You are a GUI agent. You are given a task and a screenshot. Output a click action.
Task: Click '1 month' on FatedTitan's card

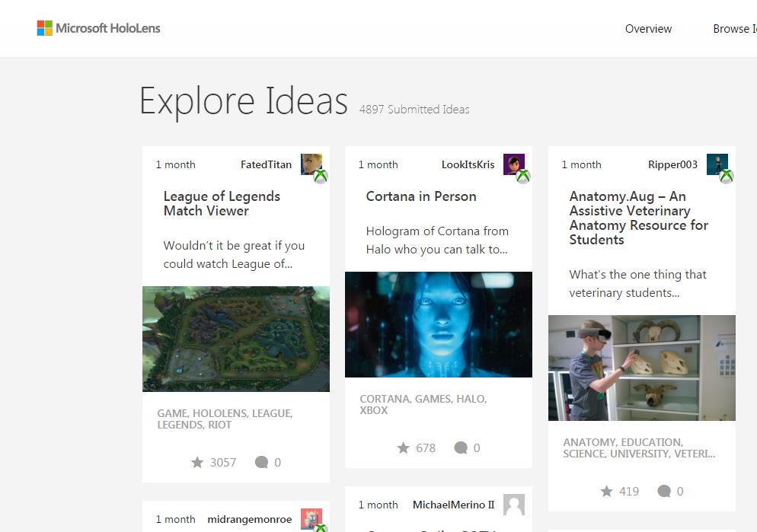click(175, 164)
